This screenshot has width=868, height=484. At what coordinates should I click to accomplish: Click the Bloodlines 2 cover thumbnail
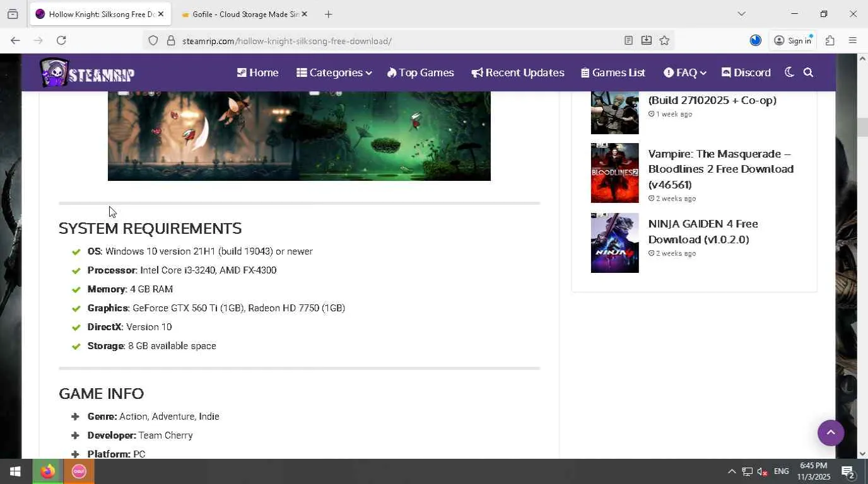point(614,173)
